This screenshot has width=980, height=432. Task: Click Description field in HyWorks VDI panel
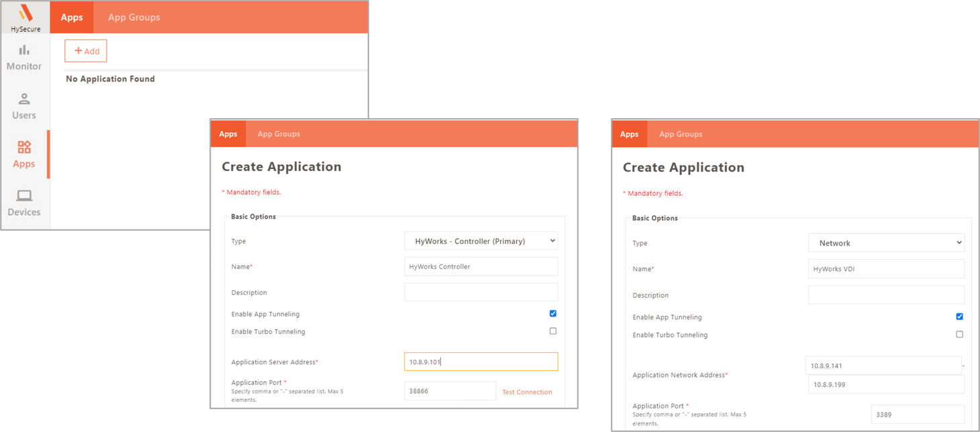click(886, 294)
